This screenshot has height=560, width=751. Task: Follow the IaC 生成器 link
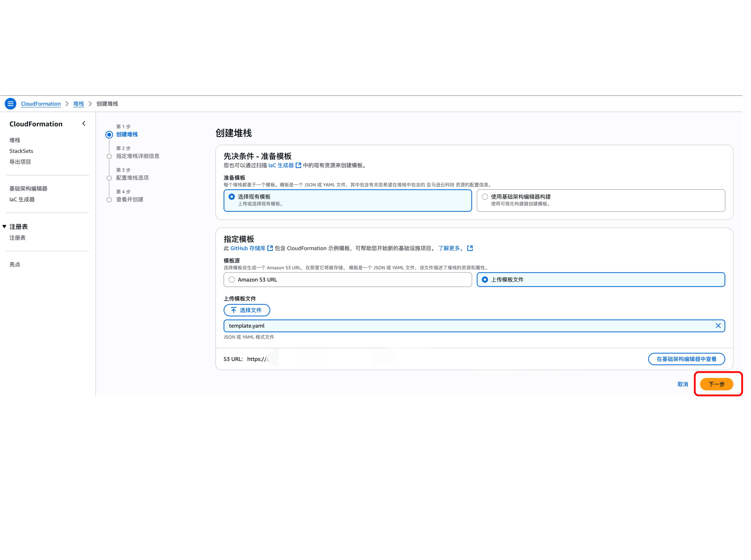tap(281, 165)
